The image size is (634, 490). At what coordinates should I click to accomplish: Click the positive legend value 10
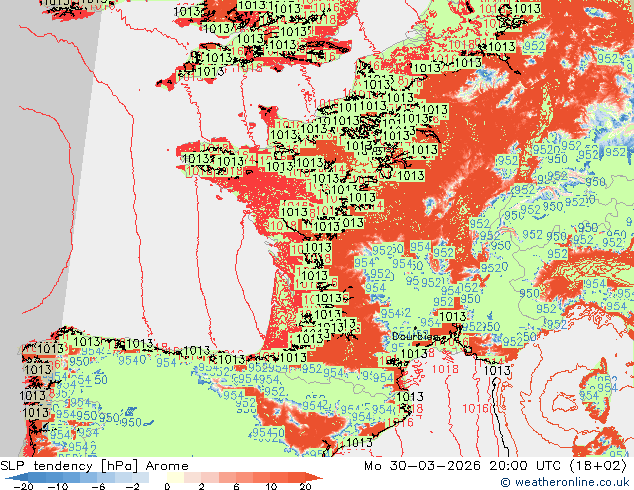coord(271,486)
